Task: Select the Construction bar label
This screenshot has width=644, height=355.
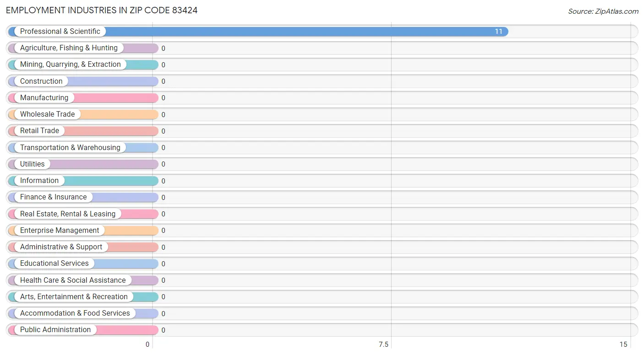Action: 41,81
